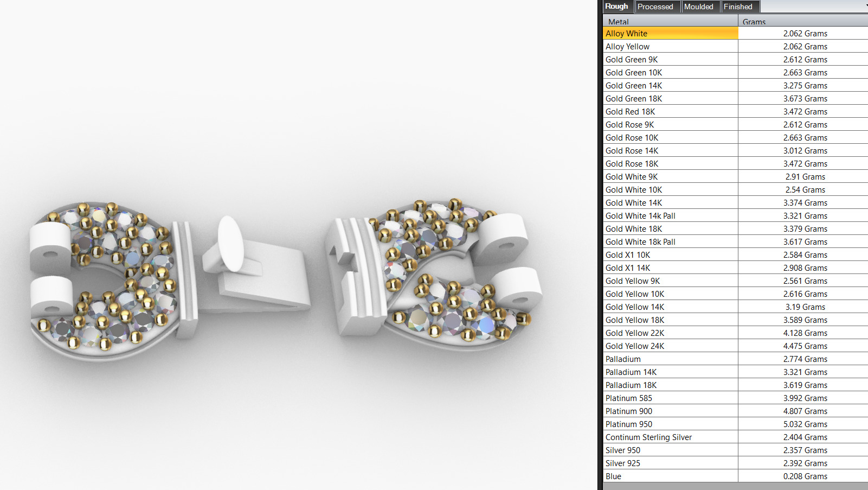Switch to the Rough tab
This screenshot has width=868, height=490.
point(618,7)
